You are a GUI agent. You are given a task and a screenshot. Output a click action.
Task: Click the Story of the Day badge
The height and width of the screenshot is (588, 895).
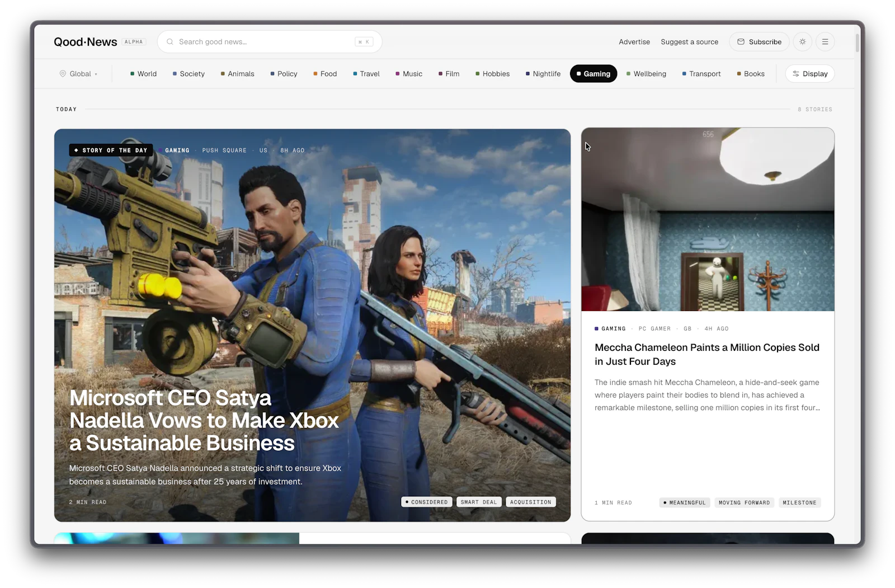(x=111, y=150)
